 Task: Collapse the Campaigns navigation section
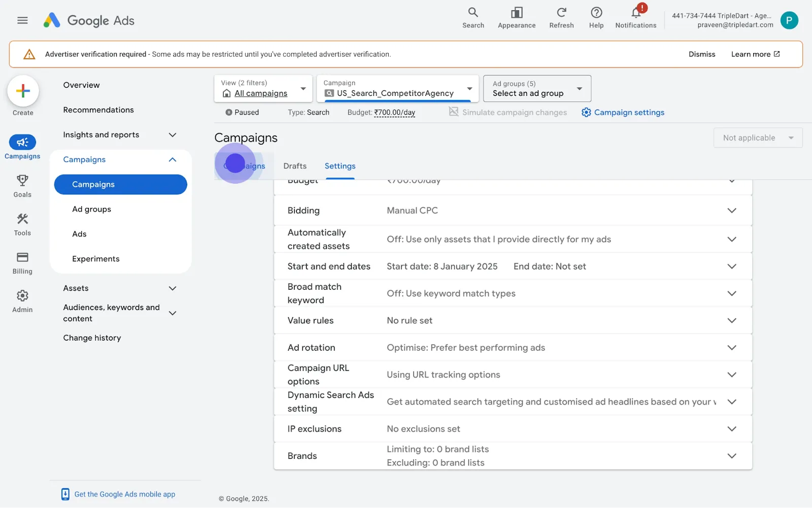[x=173, y=160]
